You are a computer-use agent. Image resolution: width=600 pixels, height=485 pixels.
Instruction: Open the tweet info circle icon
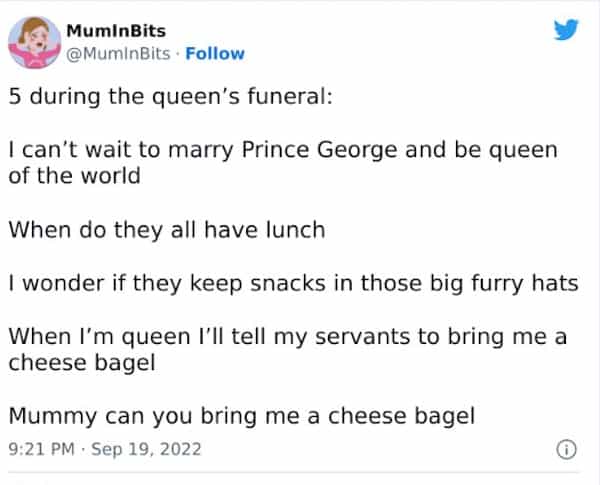tap(566, 450)
